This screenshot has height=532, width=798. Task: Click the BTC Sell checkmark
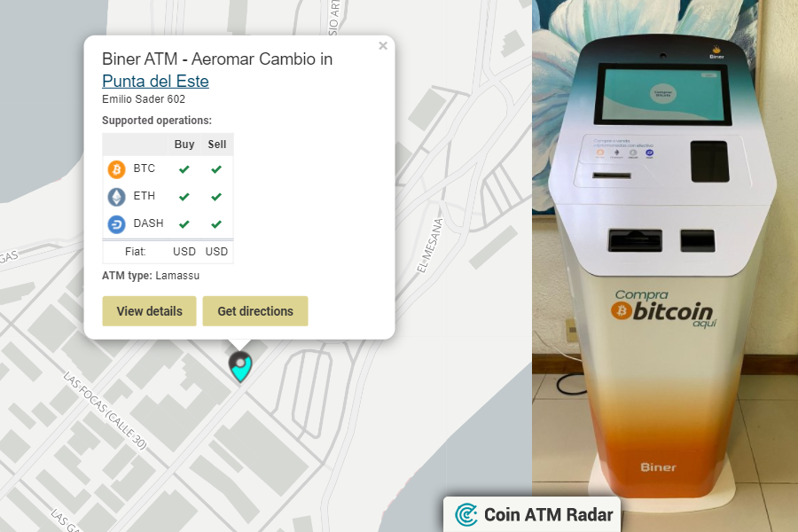[x=216, y=169]
